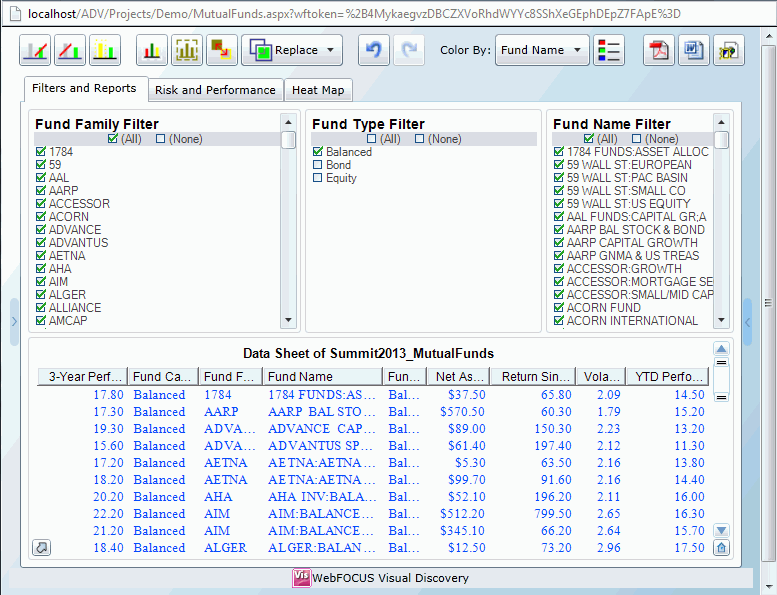777x595 pixels.
Task: Expand the right collapsed side panel
Action: (748, 322)
